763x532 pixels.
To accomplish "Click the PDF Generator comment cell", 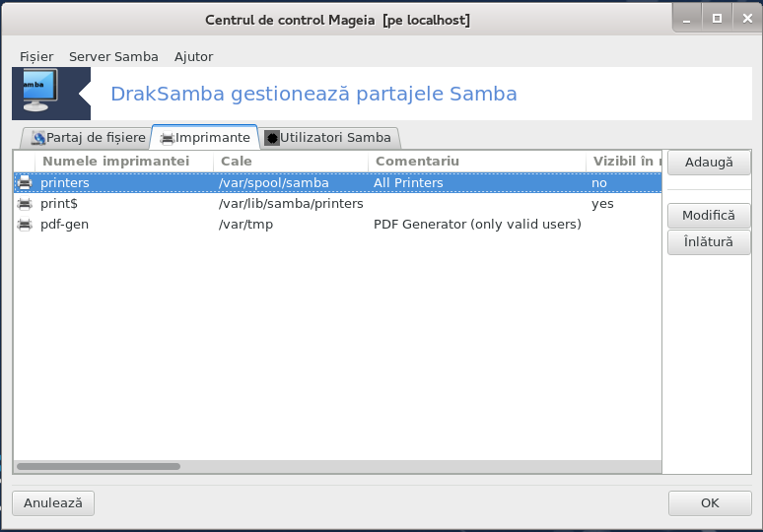I will (477, 225).
